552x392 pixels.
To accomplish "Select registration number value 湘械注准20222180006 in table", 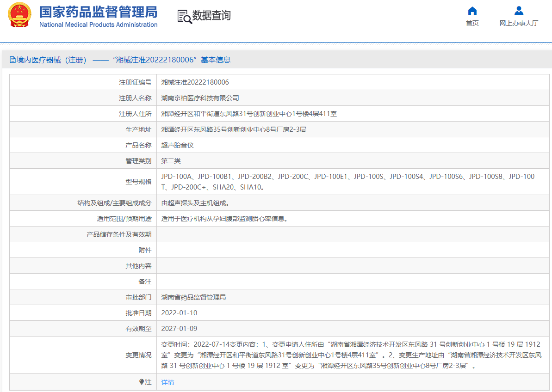I will click(195, 82).
